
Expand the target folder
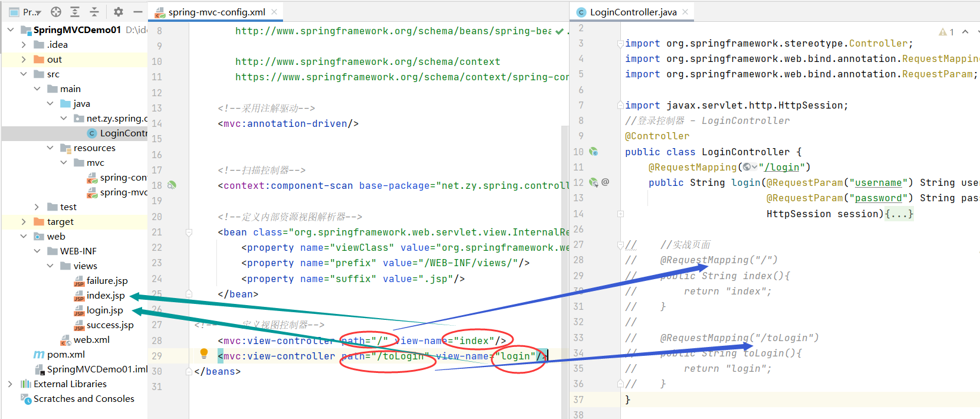(x=24, y=221)
